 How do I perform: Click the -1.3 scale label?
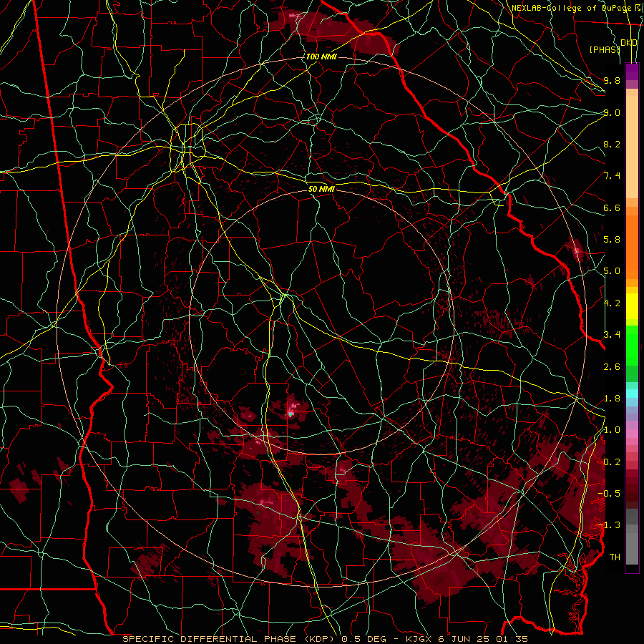[x=610, y=525]
